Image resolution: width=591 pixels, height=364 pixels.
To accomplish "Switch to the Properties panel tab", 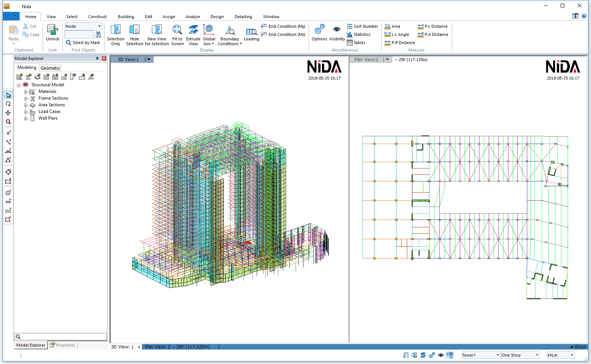I will pos(62,345).
